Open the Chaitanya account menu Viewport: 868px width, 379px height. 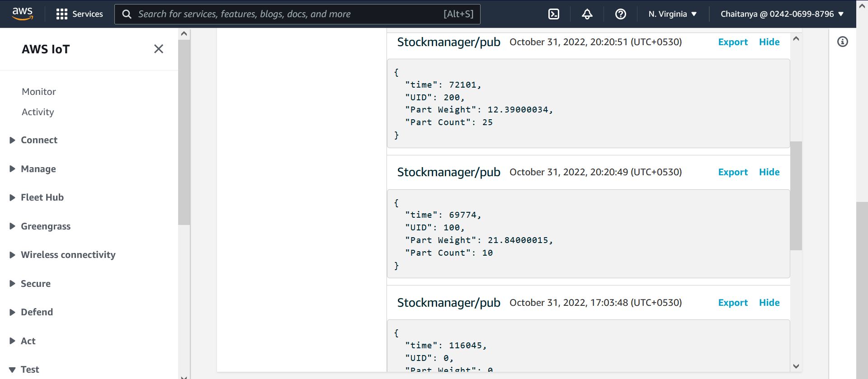782,14
